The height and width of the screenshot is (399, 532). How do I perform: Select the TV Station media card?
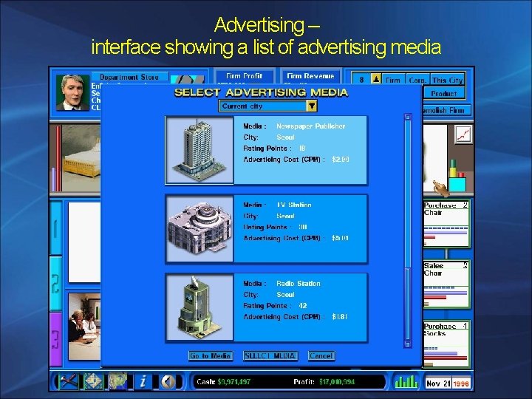pyautogui.click(x=266, y=228)
